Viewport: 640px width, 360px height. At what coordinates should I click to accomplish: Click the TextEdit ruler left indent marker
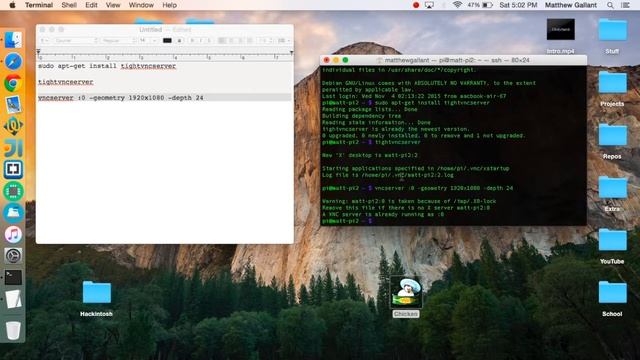(x=38, y=52)
